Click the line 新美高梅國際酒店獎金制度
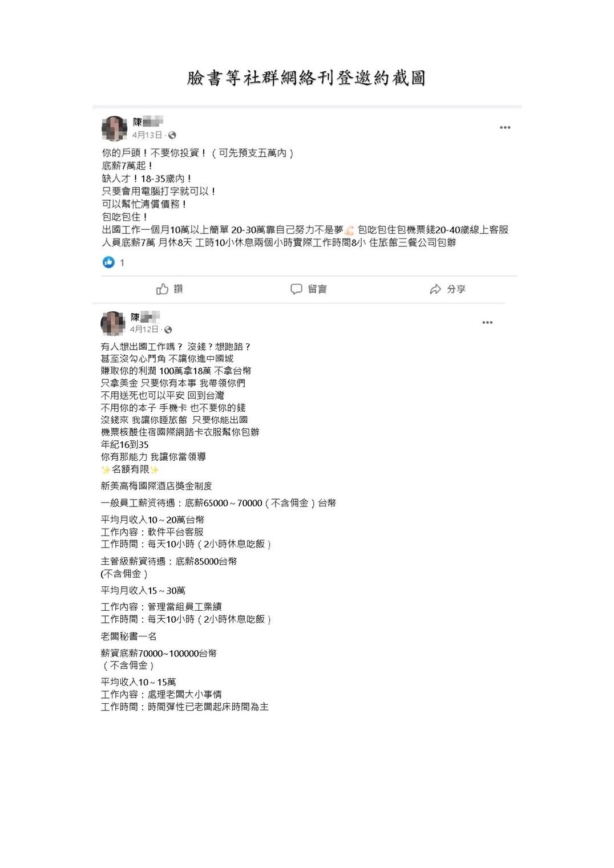The width and height of the screenshot is (614, 868). tap(156, 486)
